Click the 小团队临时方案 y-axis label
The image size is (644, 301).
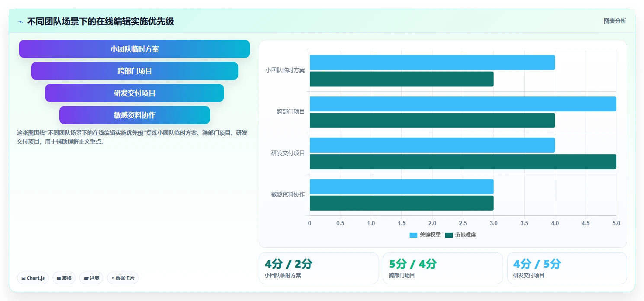pyautogui.click(x=285, y=70)
